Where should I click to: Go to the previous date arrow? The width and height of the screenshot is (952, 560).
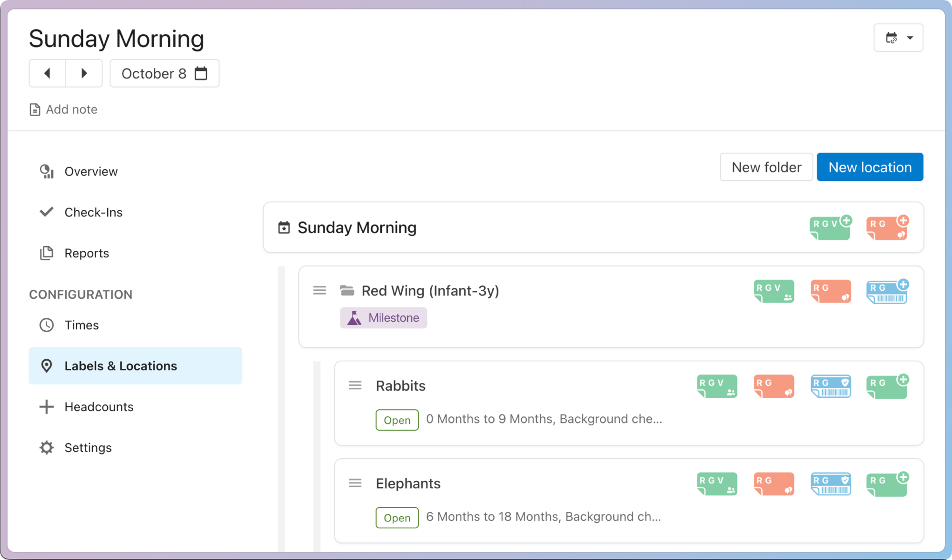(x=47, y=73)
